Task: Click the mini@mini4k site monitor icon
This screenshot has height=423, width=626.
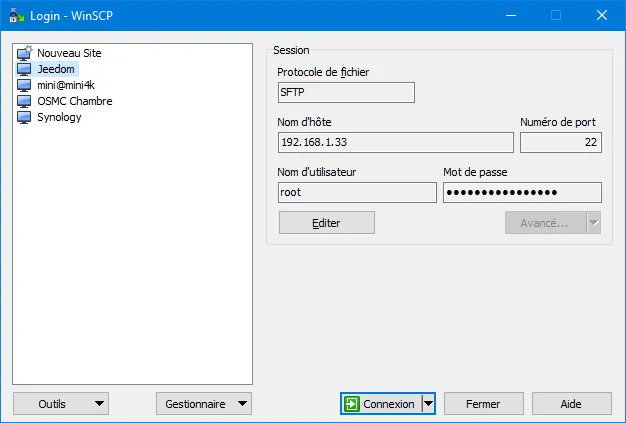Action: tap(24, 85)
